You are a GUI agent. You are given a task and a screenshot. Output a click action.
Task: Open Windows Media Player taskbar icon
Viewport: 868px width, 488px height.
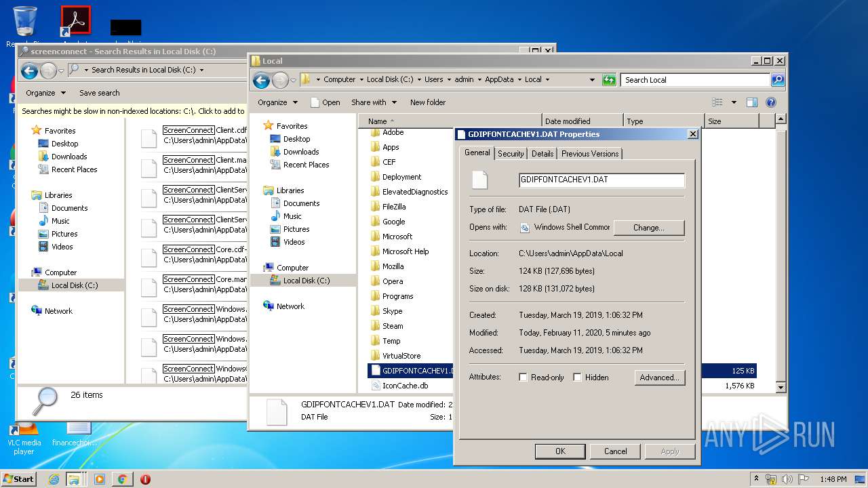(100, 479)
